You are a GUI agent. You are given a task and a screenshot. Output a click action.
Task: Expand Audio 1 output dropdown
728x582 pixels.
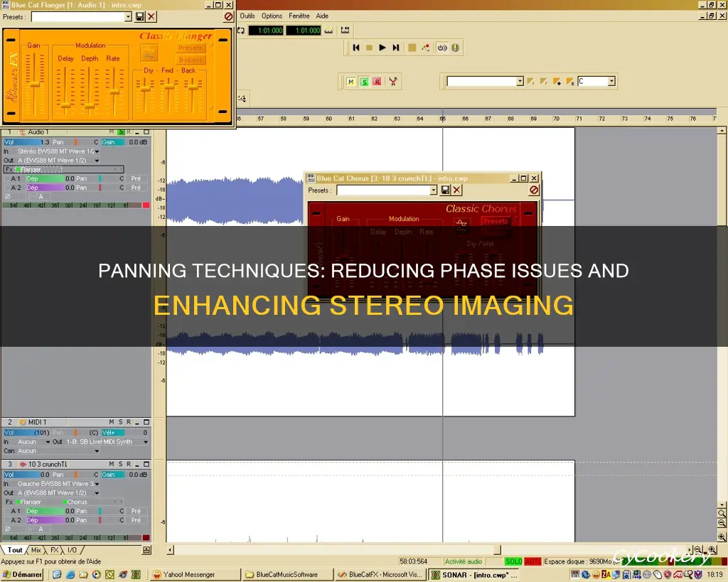[x=97, y=161]
